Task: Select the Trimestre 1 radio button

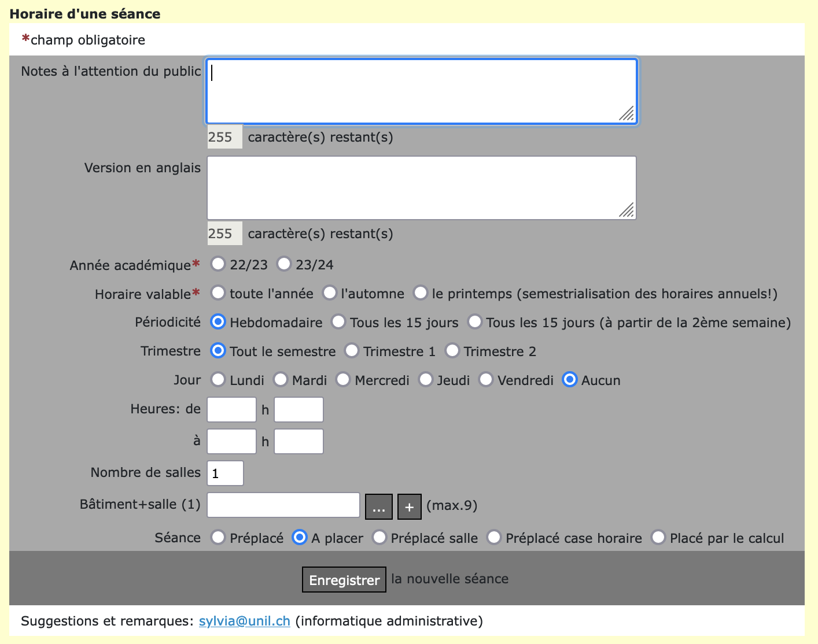Action: coord(352,351)
